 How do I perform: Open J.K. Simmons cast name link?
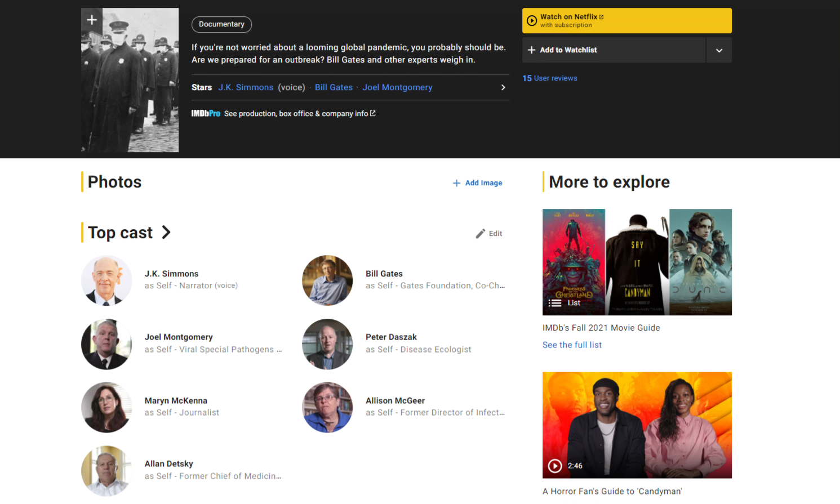pyautogui.click(x=171, y=274)
